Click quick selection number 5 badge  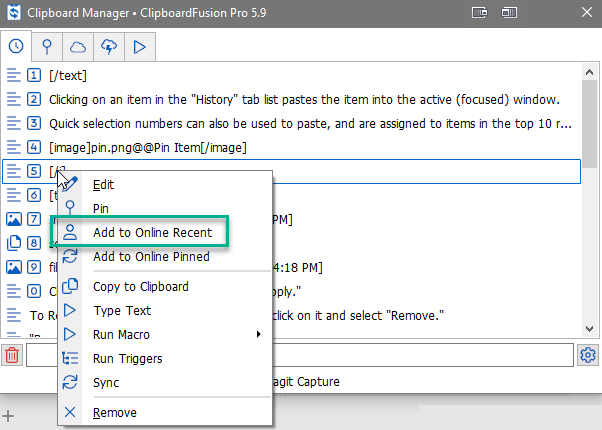point(34,171)
